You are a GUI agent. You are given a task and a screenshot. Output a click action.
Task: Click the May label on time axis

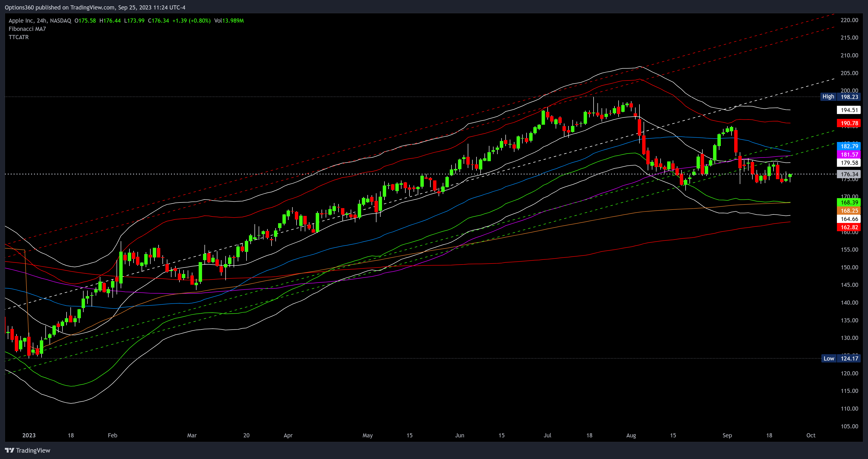(368, 435)
